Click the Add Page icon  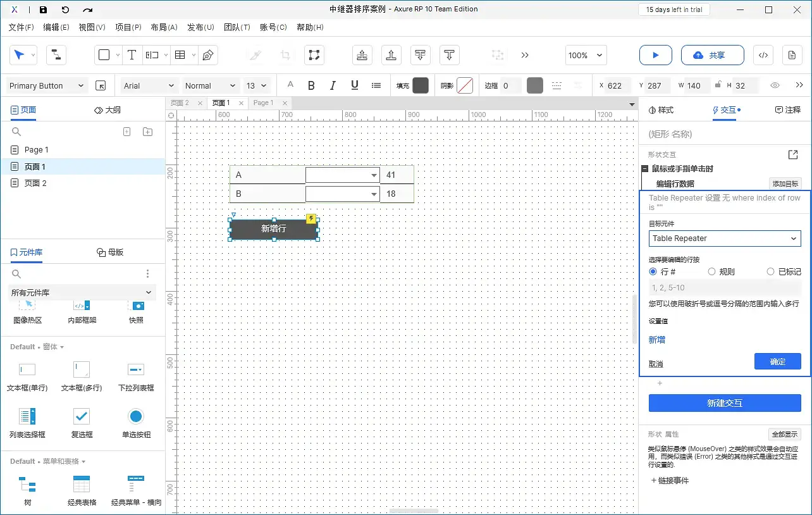click(126, 132)
